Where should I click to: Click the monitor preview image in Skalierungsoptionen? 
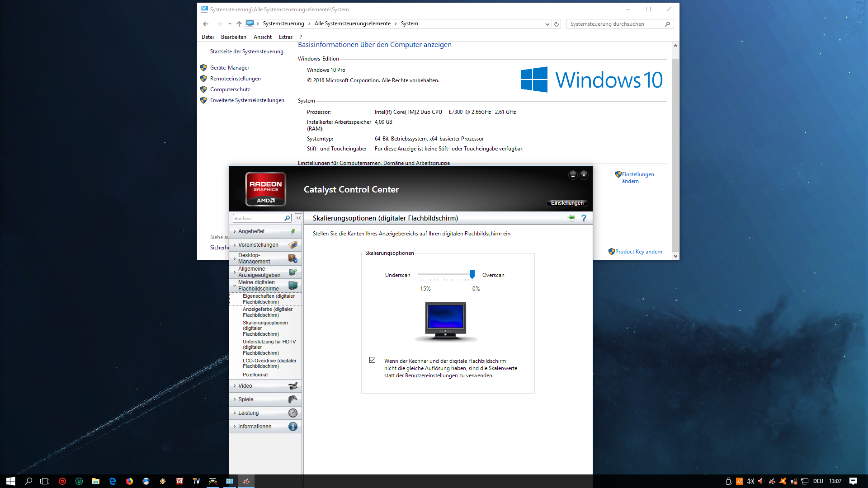[x=446, y=322]
